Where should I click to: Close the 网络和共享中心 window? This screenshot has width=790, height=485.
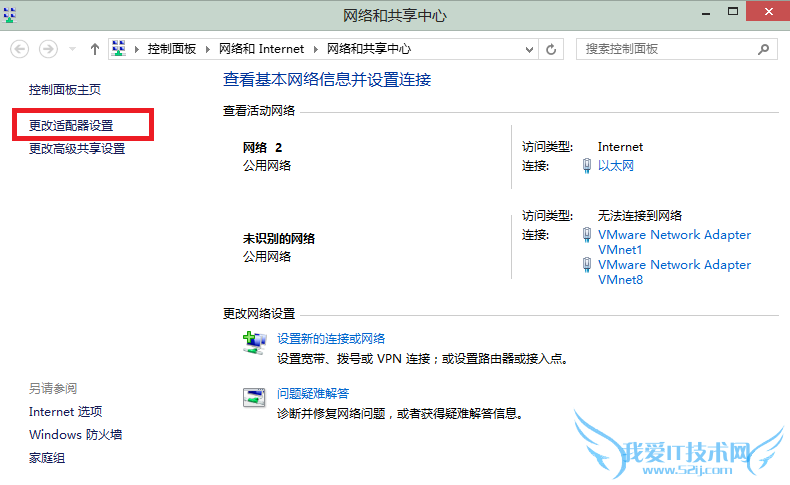[x=768, y=12]
